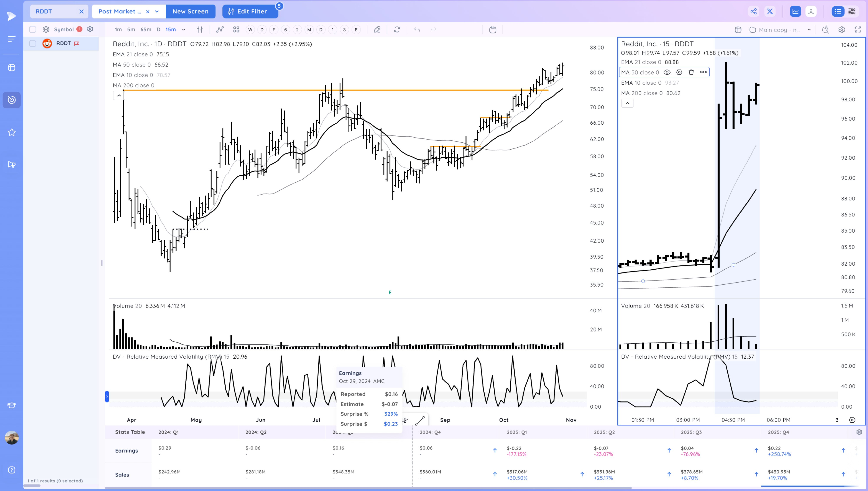Image resolution: width=868 pixels, height=491 pixels.
Task: Open the timeframe dropdown next to 15m
Action: [x=184, y=30]
